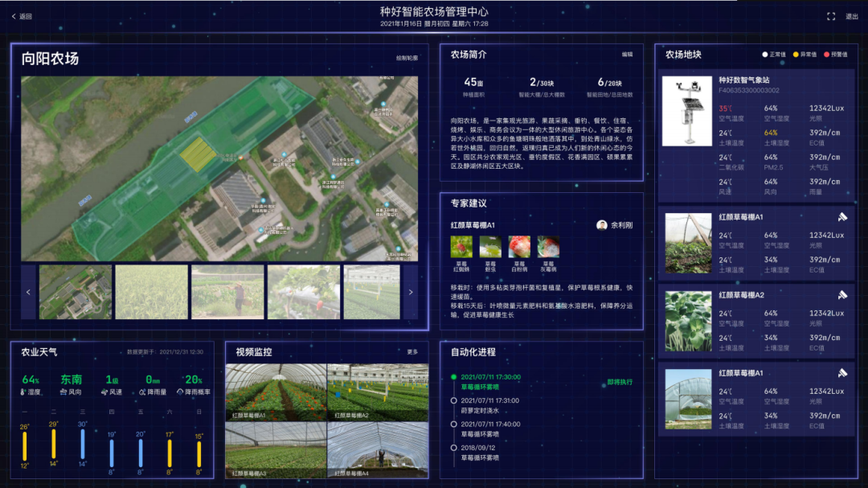Toggle the 预警值 red legend dot
The height and width of the screenshot is (488, 868).
[826, 55]
